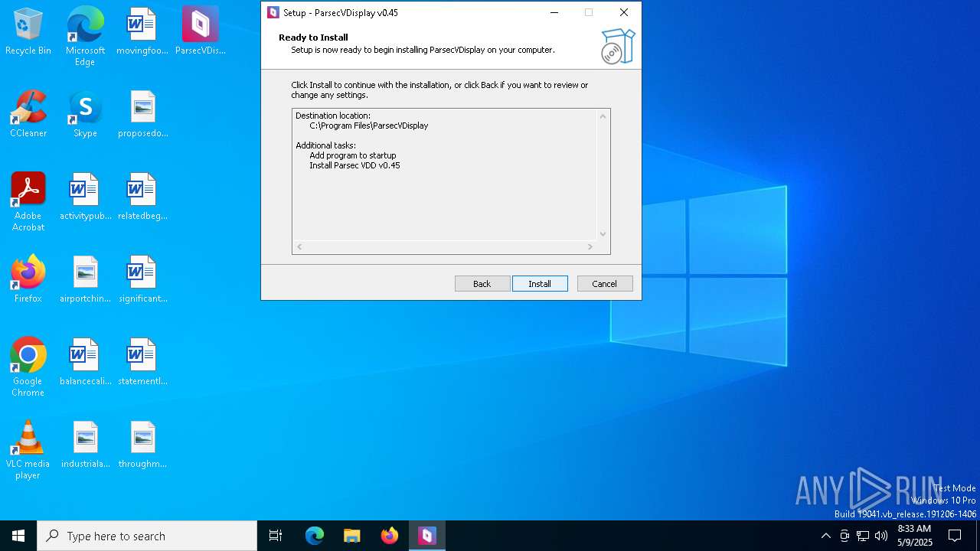Open the Recycle Bin desktop icon

pos(28,32)
